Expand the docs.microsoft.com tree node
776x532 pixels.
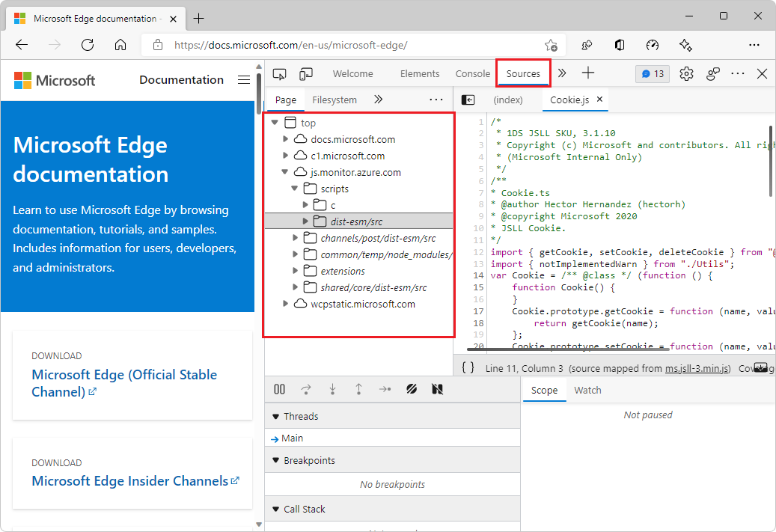285,139
